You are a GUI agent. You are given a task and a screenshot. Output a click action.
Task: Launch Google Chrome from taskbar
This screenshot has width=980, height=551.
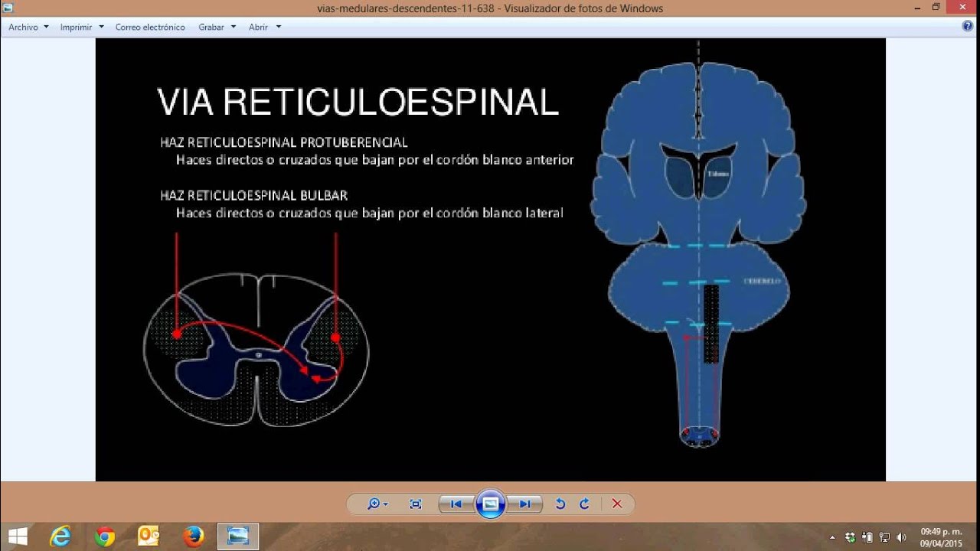(x=105, y=536)
